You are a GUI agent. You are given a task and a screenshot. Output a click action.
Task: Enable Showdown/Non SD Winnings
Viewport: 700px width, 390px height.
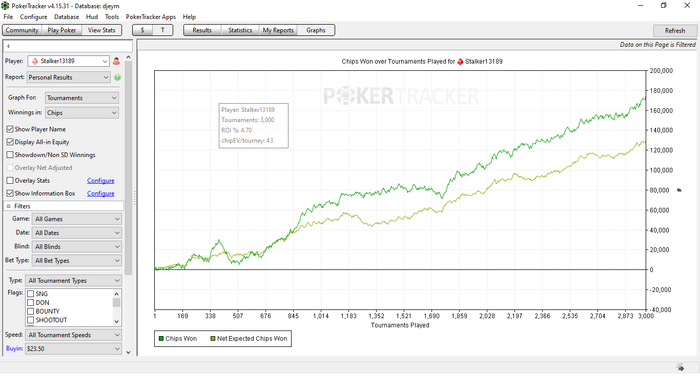click(x=10, y=155)
